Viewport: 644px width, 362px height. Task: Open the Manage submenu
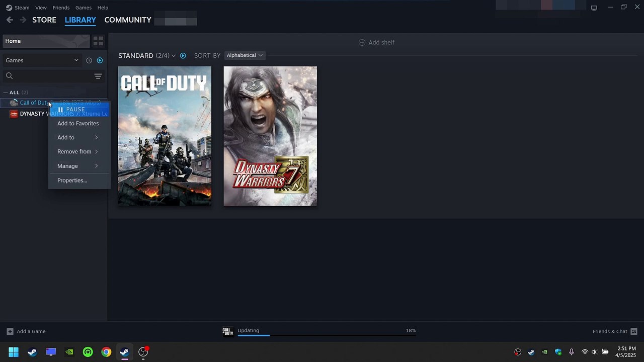tap(79, 166)
